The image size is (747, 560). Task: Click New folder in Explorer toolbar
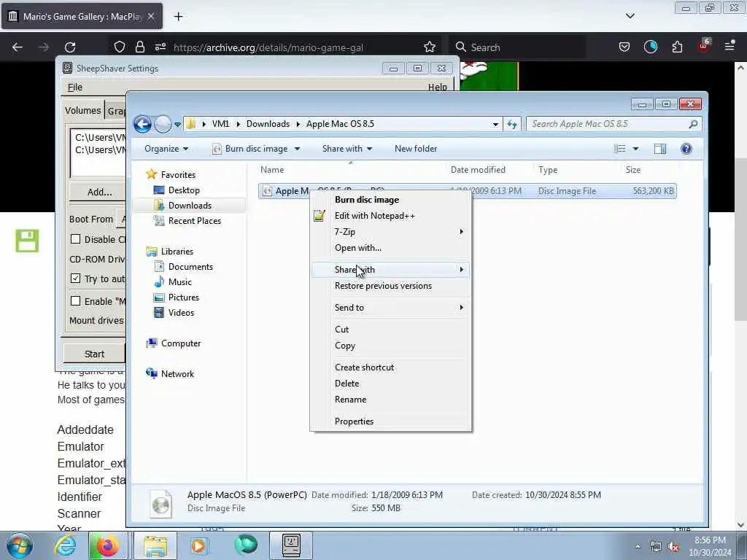[415, 149]
